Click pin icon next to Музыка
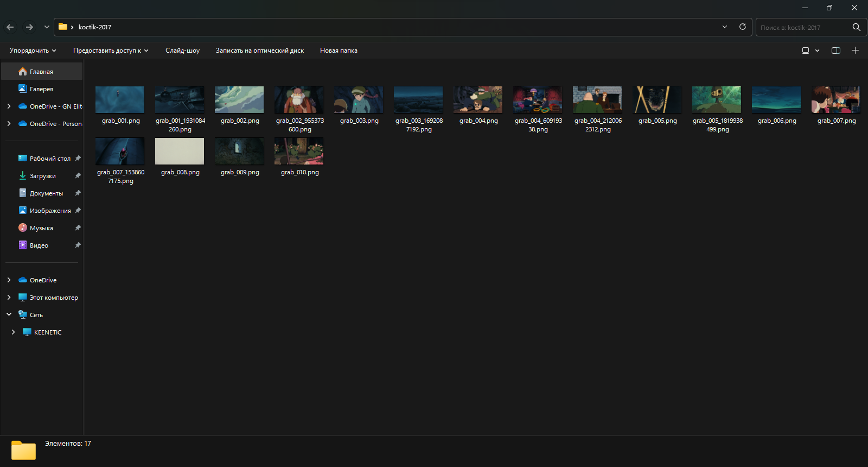 [x=78, y=228]
